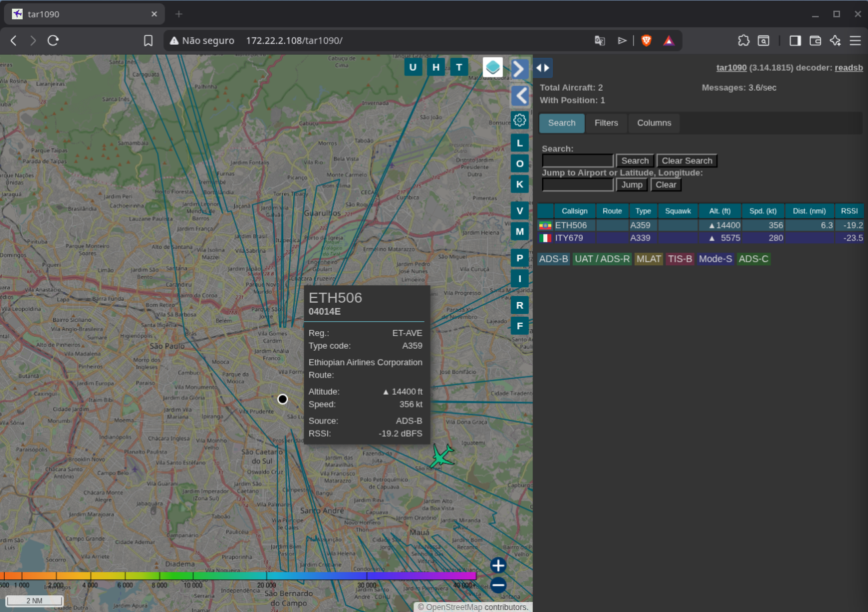The width and height of the screenshot is (868, 612).
Task: Toggle the M map button
Action: (520, 231)
